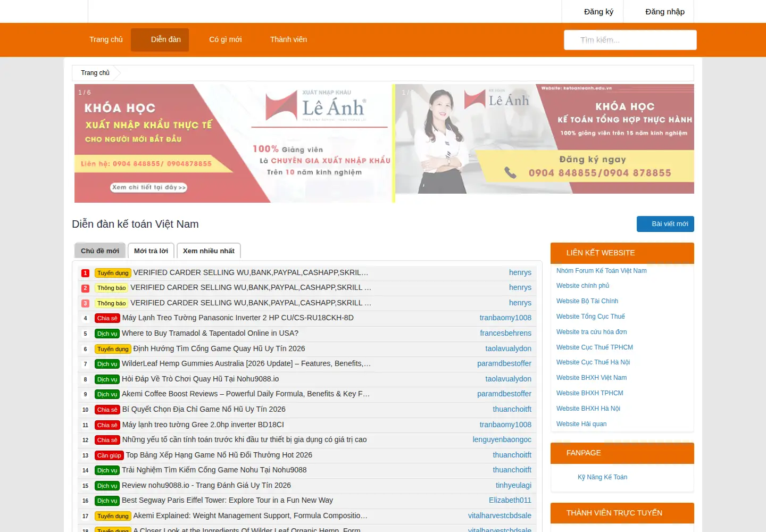Open thread Top Bảng Xếp Hạng Game Nổ Hũ
Screen dimensions: 766x532
coord(219,455)
